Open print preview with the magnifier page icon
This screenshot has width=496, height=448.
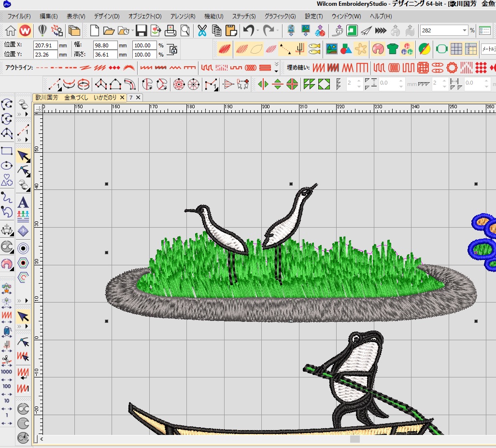[x=185, y=31]
